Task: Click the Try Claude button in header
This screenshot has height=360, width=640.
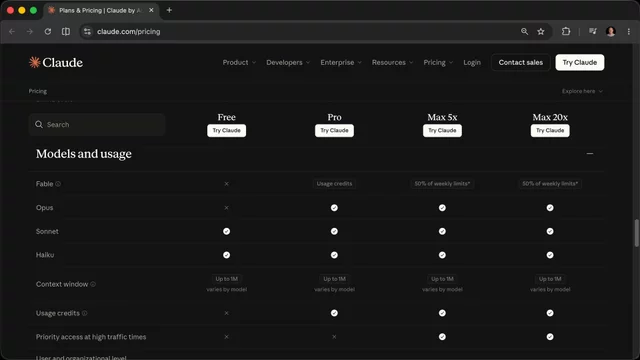Action: point(580,62)
